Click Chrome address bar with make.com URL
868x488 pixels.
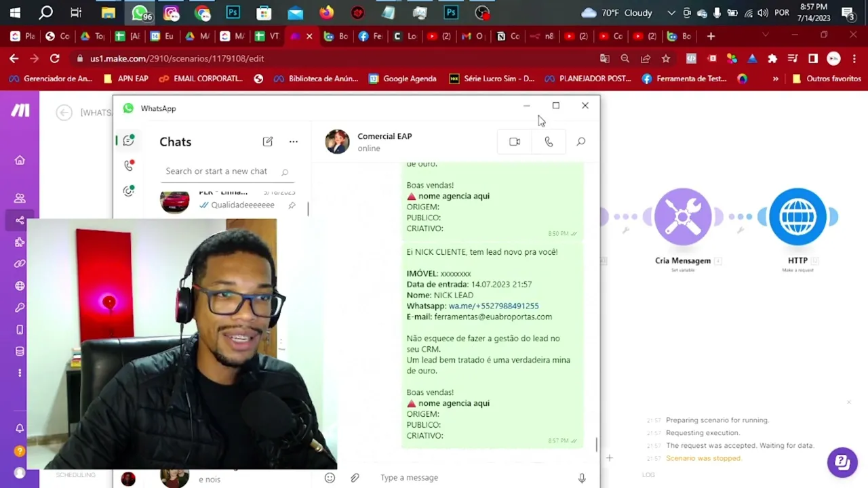332,58
